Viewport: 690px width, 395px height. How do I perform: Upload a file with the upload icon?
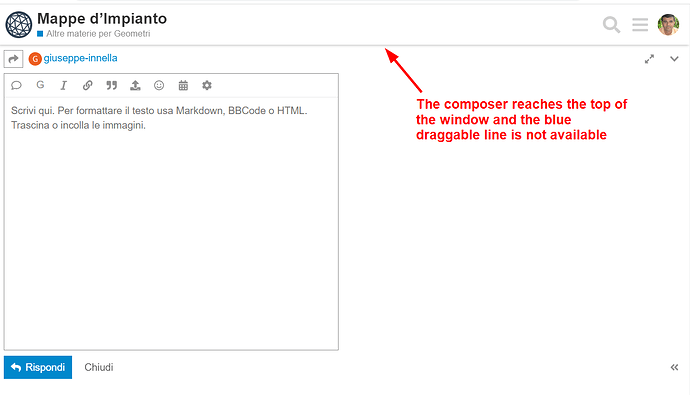(x=135, y=85)
